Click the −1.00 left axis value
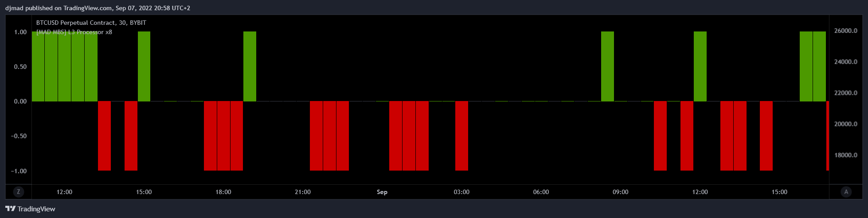 [19, 171]
